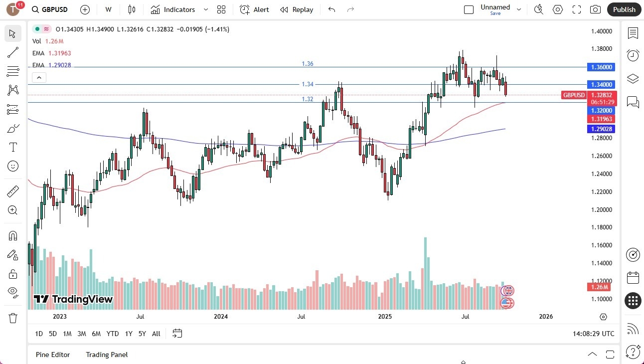Open the economic calendar from the right sidebar
Screen dimensions: 644x364
[633, 277]
